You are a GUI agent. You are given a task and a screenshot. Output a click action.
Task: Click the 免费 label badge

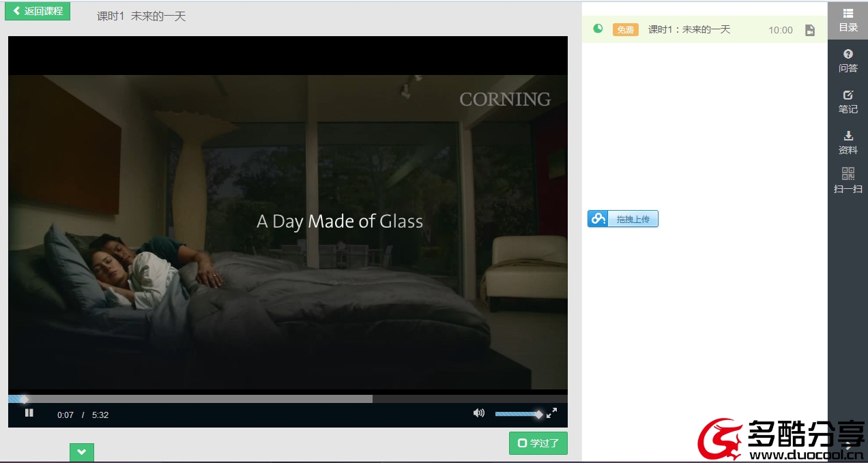tap(625, 30)
